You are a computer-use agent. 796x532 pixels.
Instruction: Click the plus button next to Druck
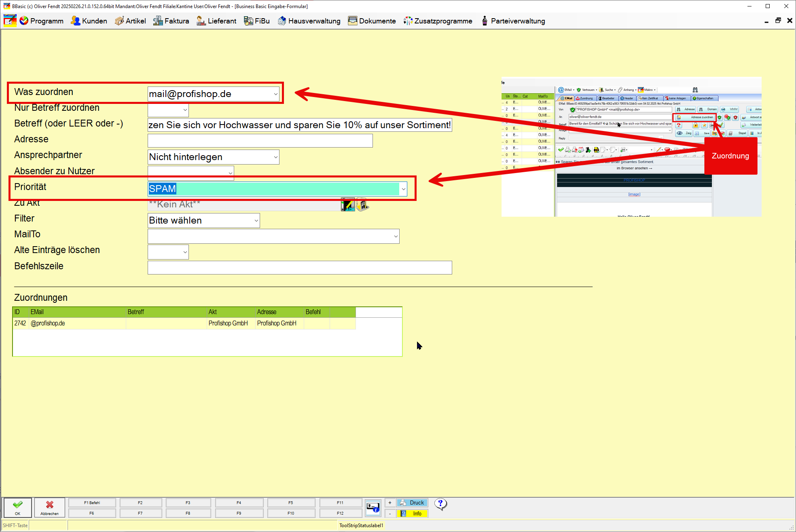click(x=390, y=503)
